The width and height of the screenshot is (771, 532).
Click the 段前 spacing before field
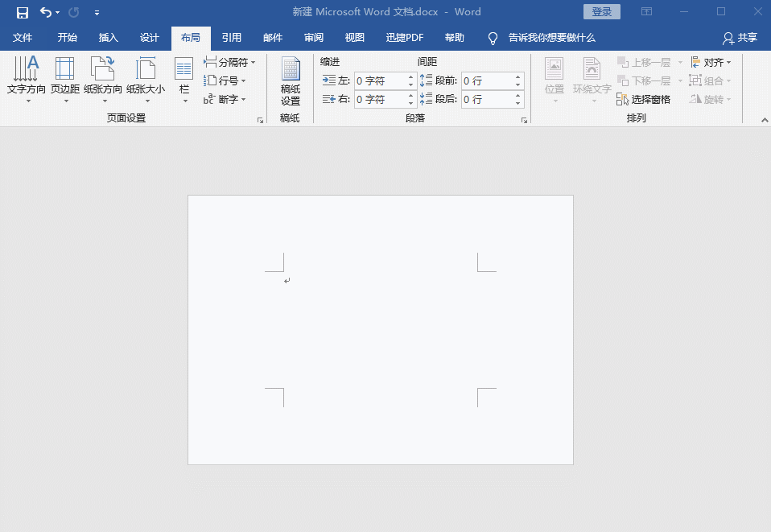(487, 81)
